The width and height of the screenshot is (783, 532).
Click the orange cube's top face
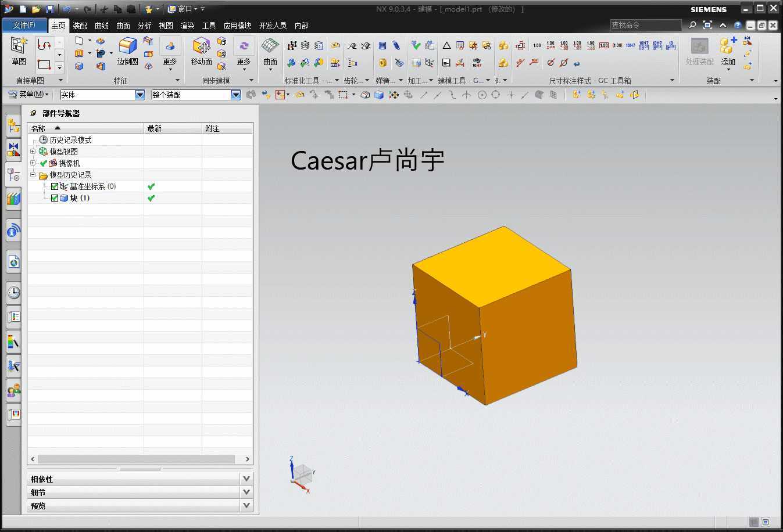pos(492,266)
